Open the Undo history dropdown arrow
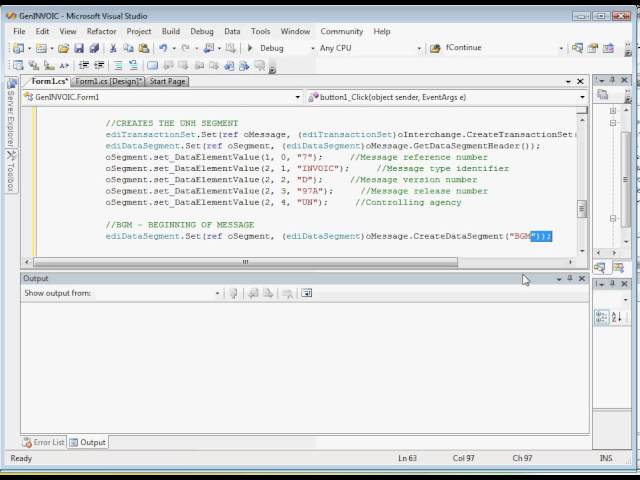 point(174,48)
